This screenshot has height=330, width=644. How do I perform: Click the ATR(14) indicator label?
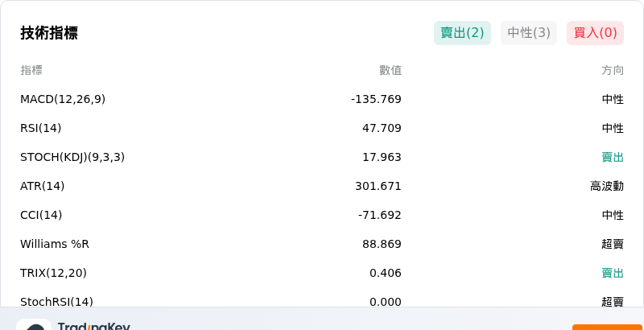click(43, 187)
